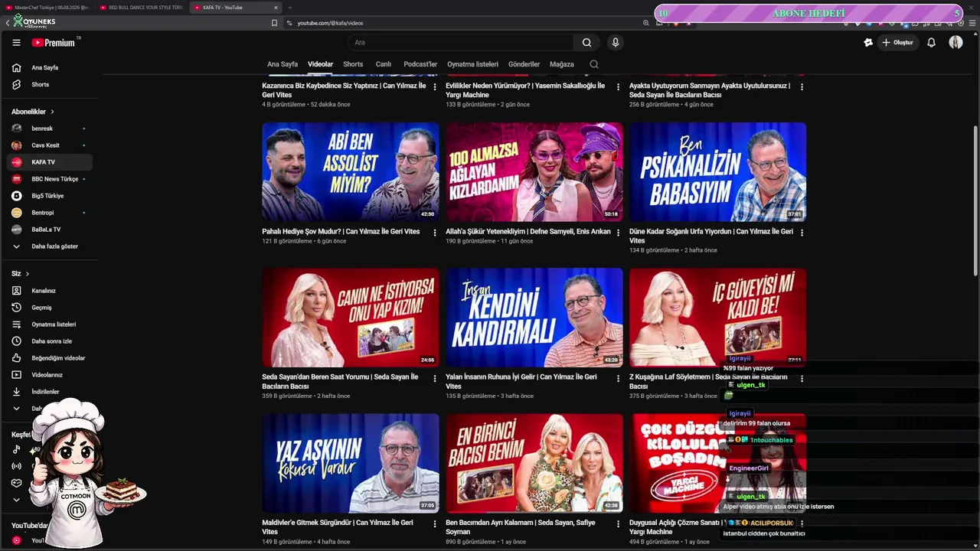Viewport: 980px width, 551px height.
Task: Open options for 'Seda Sayan'dan Beren Saat Yorumu'
Action: coord(435,378)
